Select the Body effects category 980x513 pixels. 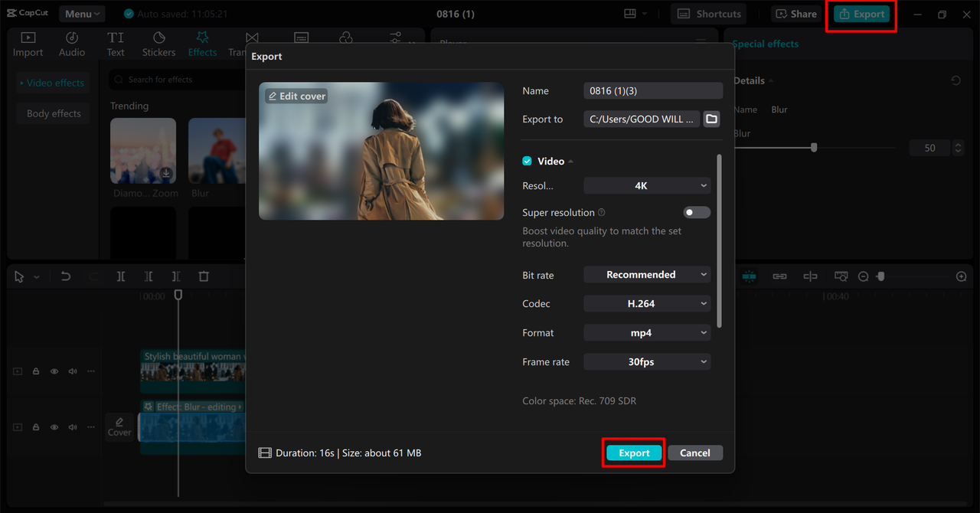coord(53,113)
